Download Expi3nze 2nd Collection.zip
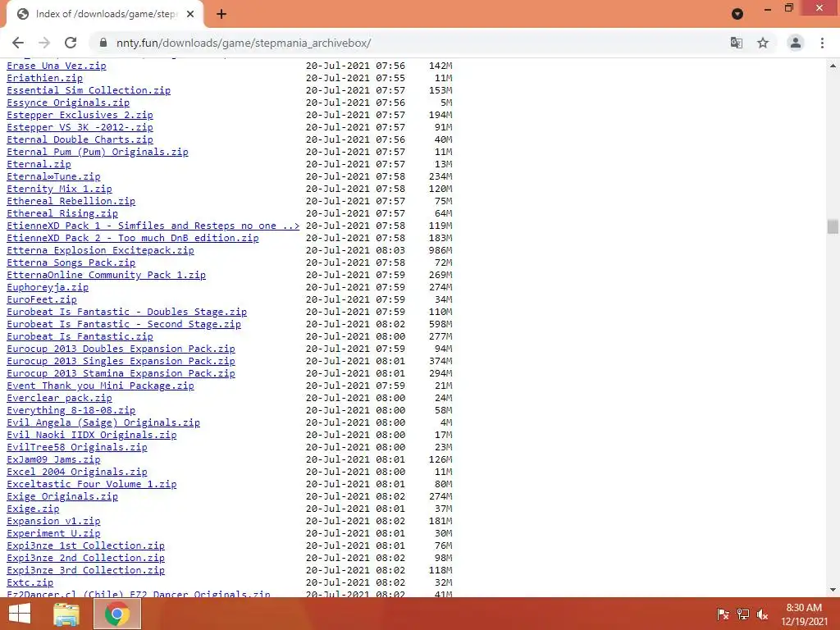840x630 pixels. [x=85, y=558]
